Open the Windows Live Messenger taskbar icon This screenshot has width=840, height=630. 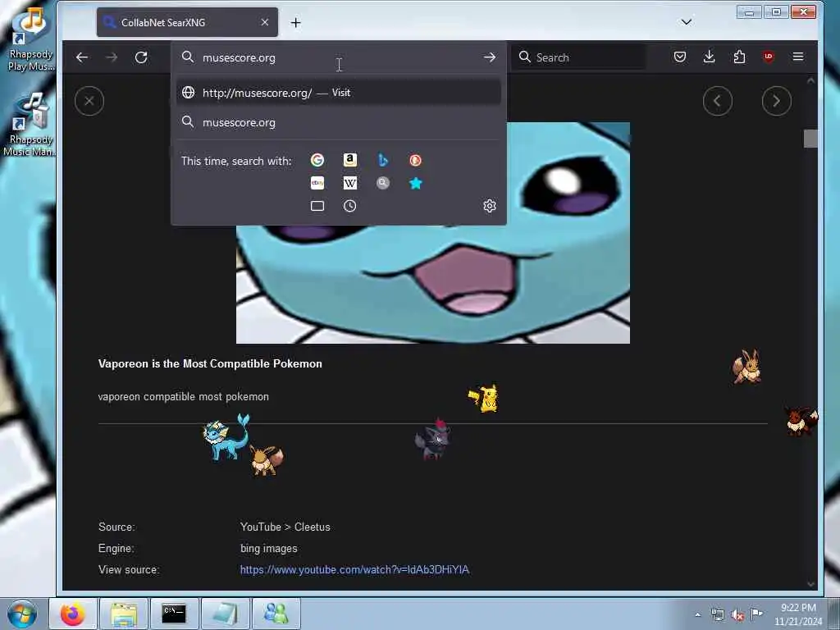(x=276, y=614)
